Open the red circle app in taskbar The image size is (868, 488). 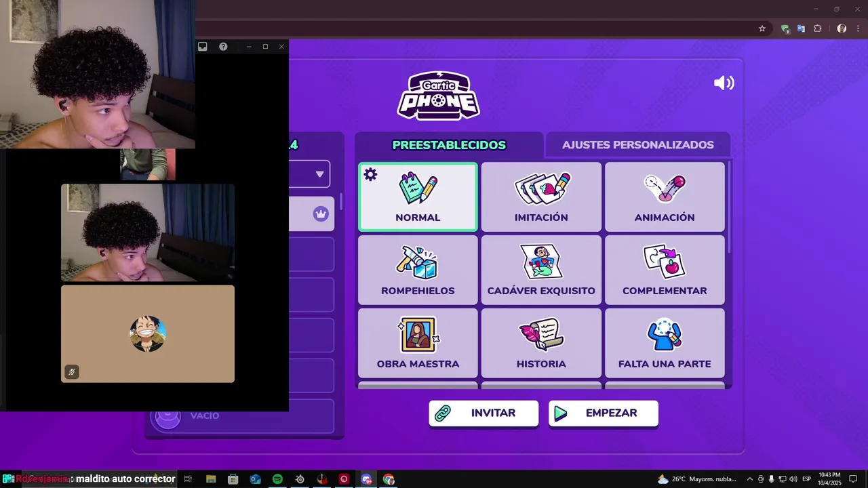click(344, 479)
